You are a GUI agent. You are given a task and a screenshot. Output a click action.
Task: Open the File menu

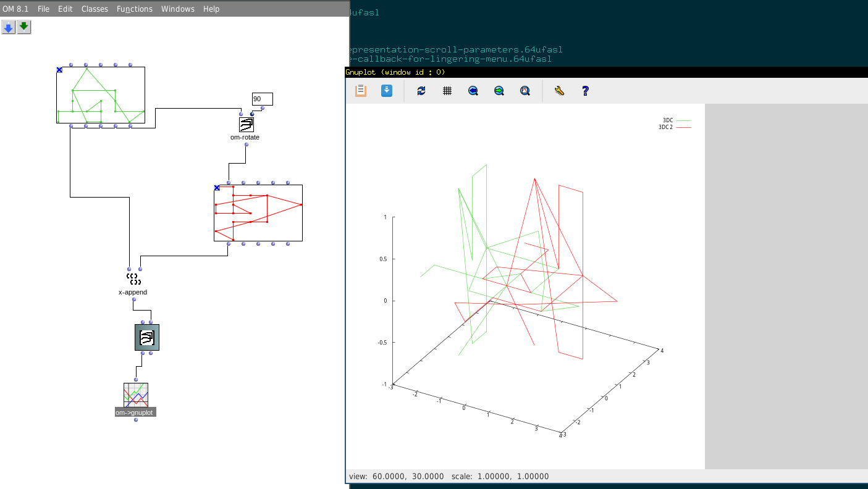(x=43, y=9)
